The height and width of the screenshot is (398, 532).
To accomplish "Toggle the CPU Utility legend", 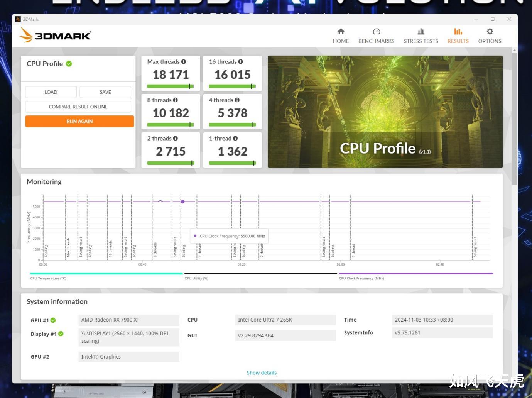I will pyautogui.click(x=261, y=276).
